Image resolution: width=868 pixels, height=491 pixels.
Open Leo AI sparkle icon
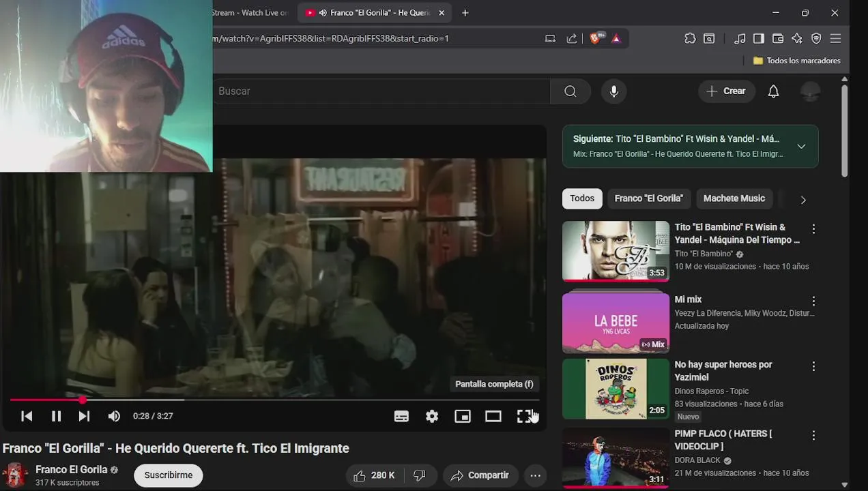[797, 39]
